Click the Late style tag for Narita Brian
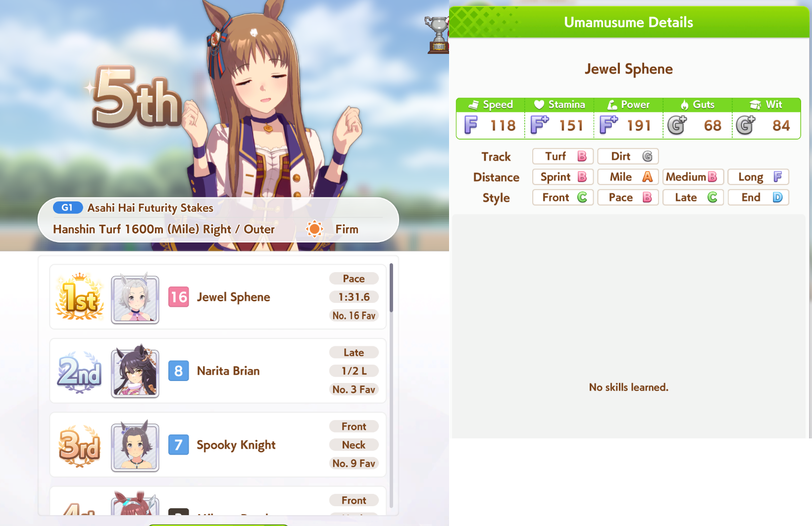This screenshot has width=812, height=526. click(x=354, y=352)
